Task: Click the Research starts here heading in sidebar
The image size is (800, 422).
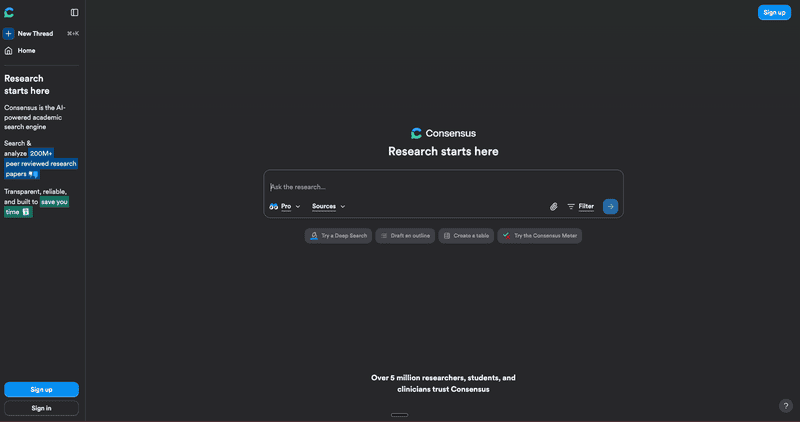Action: coord(27,85)
